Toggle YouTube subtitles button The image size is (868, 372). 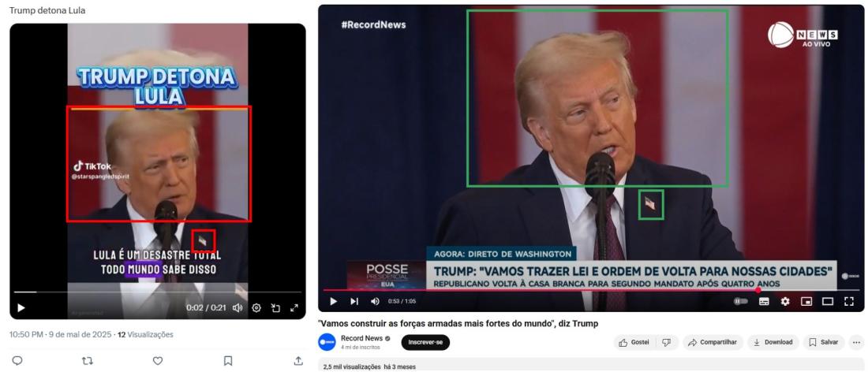tap(764, 301)
